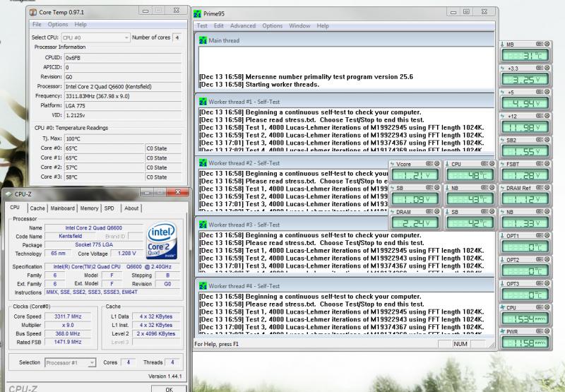The height and width of the screenshot is (392, 565).
Task: Open settings icon on OPT1 gadget
Action: click(x=540, y=236)
